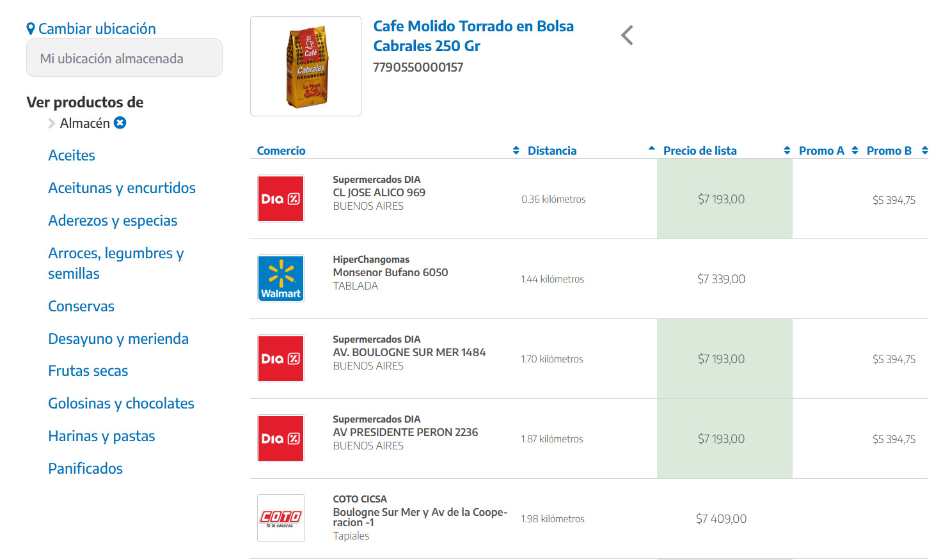Click the location pin icon beside Cambiar ubicación
This screenshot has width=950, height=560.
click(x=31, y=29)
